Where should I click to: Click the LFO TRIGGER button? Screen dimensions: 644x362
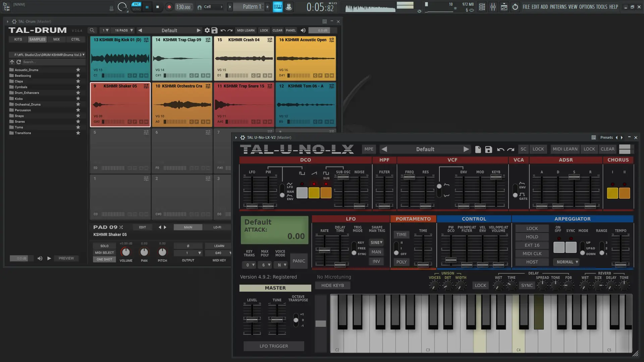pos(274,346)
